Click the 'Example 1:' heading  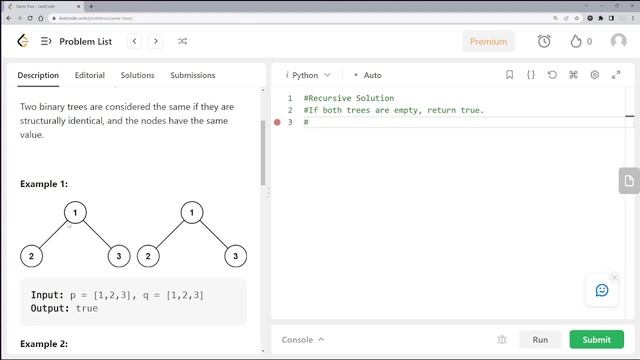tap(44, 184)
